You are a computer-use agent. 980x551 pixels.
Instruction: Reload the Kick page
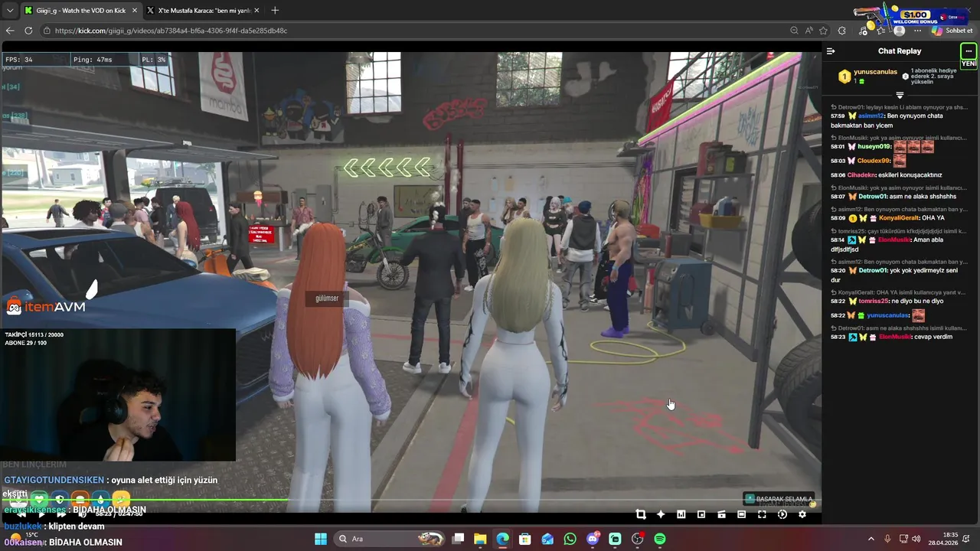click(28, 31)
